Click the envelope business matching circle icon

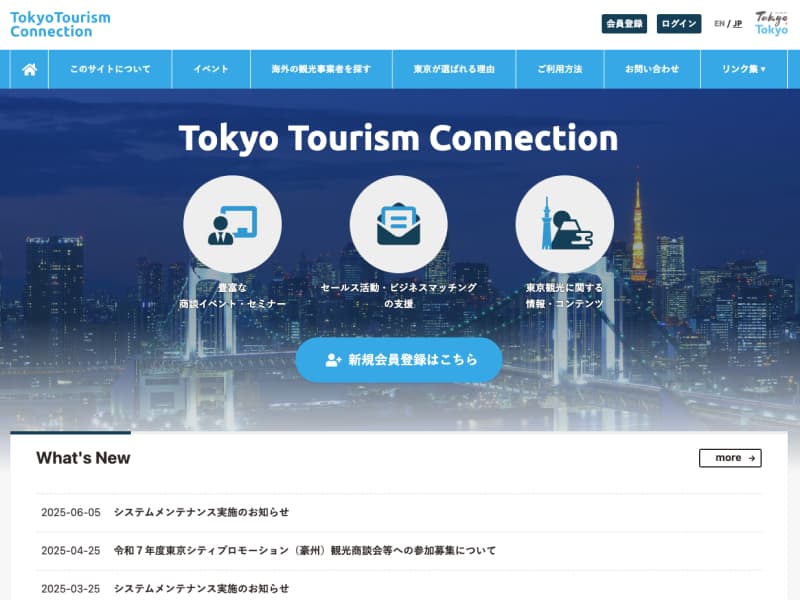[x=398, y=224]
